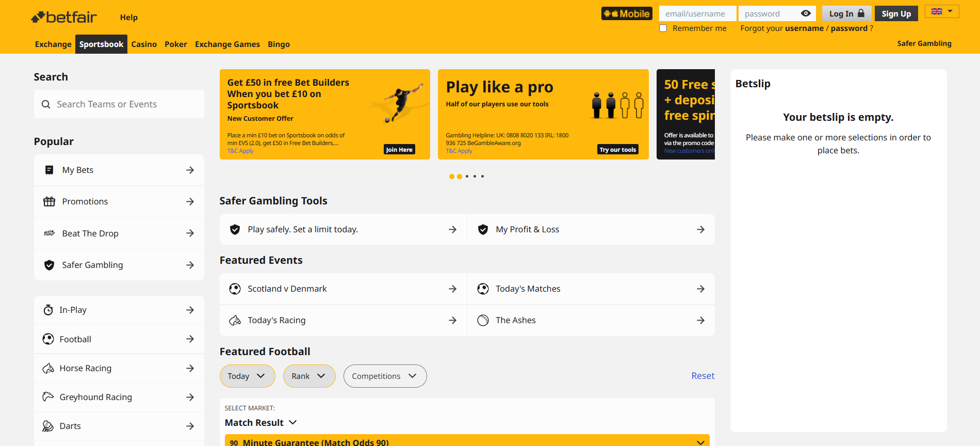Viewport: 980px width, 446px height.
Task: Click the My Bets receipt icon
Action: [49, 170]
